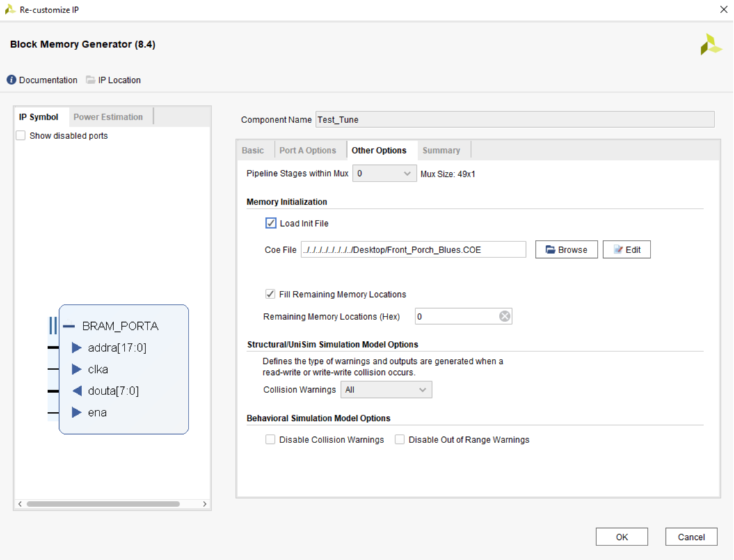Uncheck Fill Remaining Memory Locations
Image resolution: width=734 pixels, height=560 pixels.
271,294
